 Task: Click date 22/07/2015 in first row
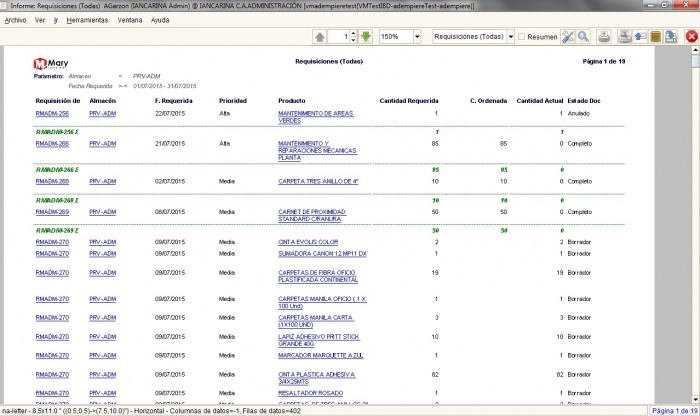pos(170,113)
